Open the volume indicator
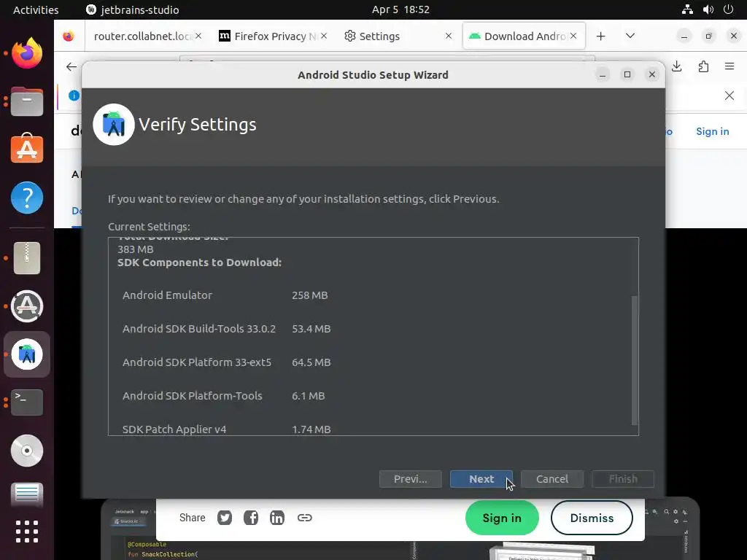This screenshot has width=747, height=560. (708, 9)
